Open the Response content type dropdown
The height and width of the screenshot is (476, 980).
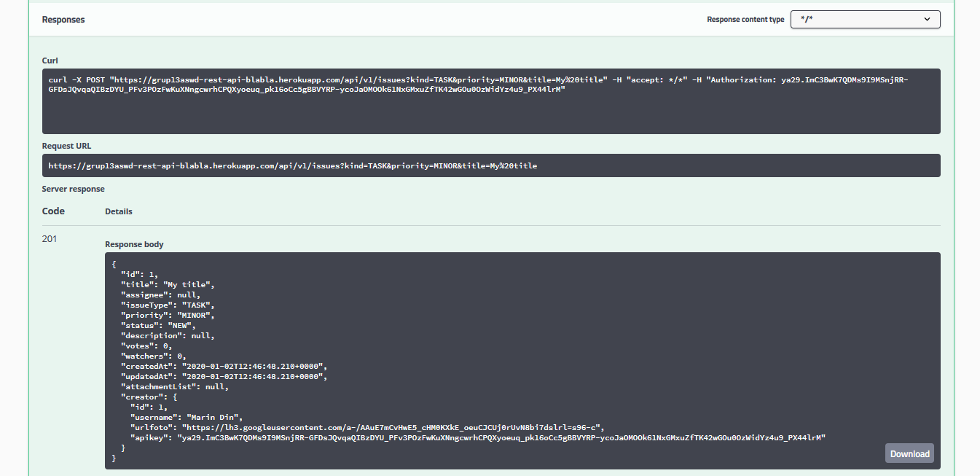(865, 20)
